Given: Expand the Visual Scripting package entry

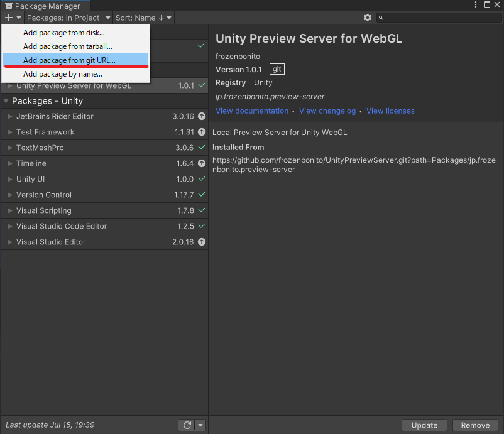Looking at the screenshot, I should tap(9, 210).
